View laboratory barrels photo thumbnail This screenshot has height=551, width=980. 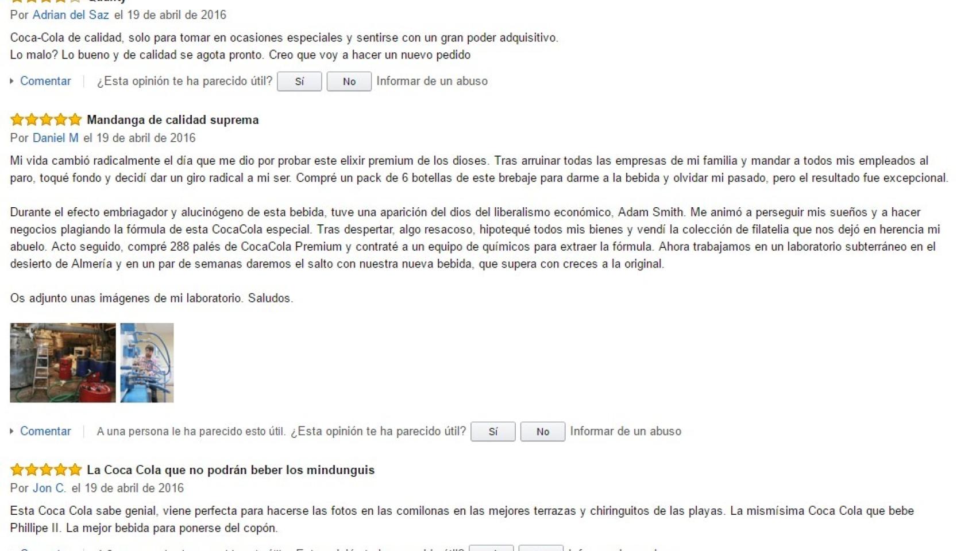click(63, 363)
